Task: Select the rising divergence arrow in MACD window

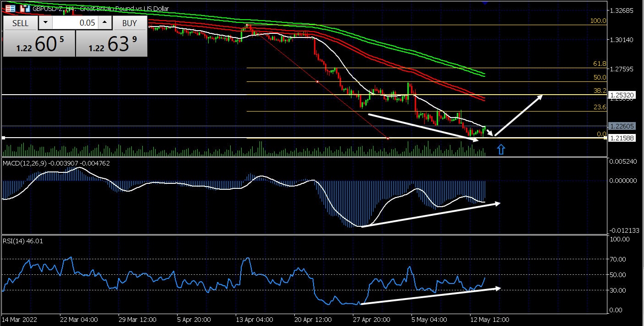Action: coord(430,214)
